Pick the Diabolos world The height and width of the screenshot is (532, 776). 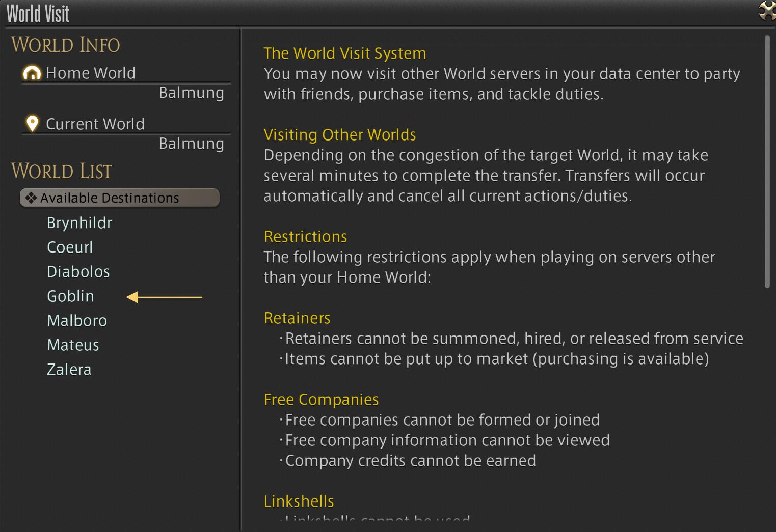[x=78, y=272]
